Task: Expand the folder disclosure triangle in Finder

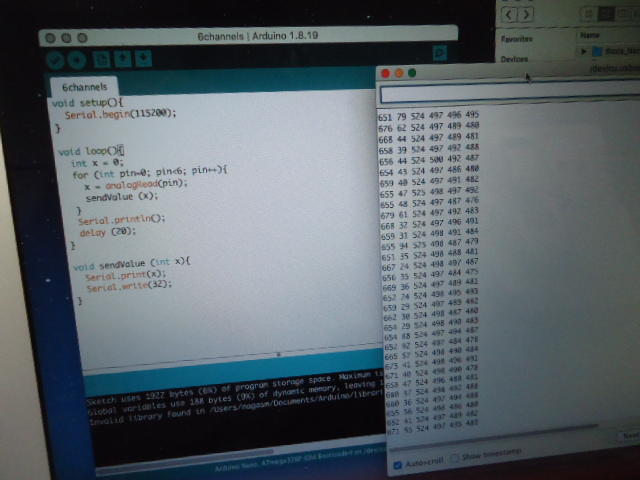Action: 584,51
